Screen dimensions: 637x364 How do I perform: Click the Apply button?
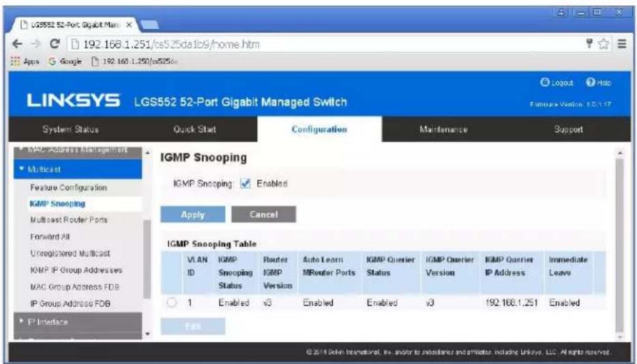[x=193, y=215]
